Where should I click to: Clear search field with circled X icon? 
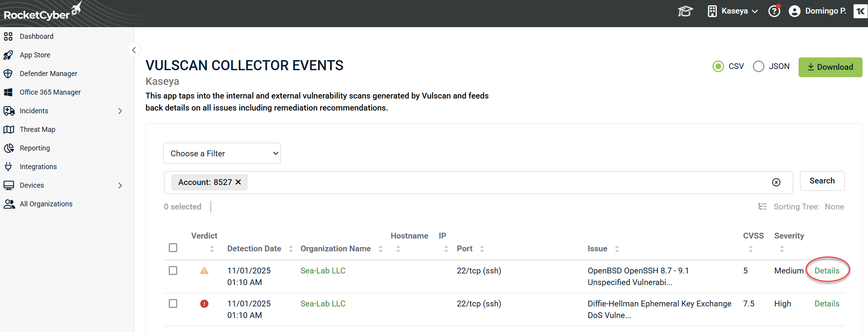tap(776, 182)
